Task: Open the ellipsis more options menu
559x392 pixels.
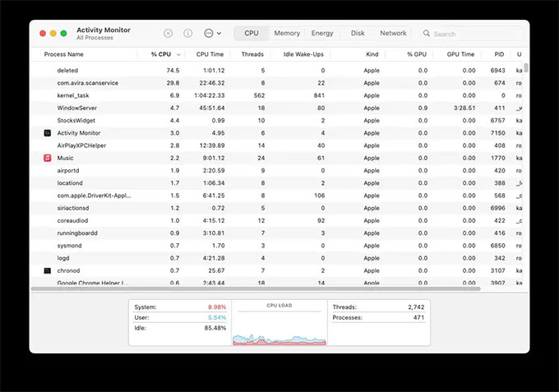Action: [212, 34]
